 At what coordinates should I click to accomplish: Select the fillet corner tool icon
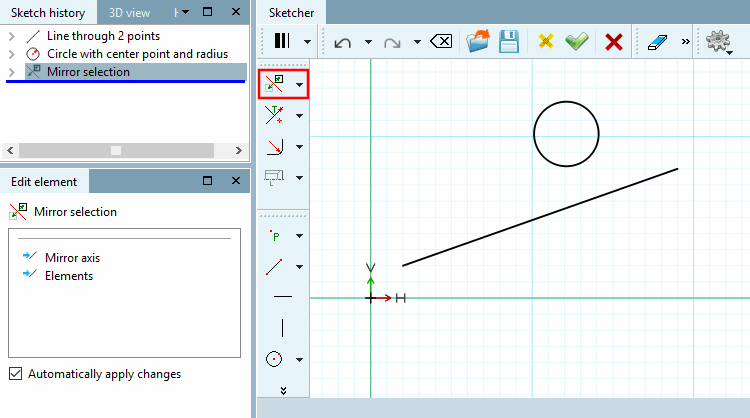(275, 146)
